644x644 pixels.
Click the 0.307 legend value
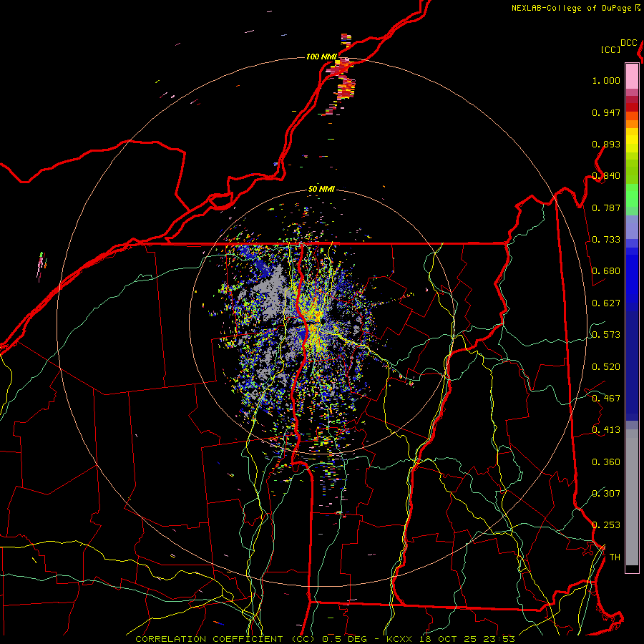click(606, 493)
